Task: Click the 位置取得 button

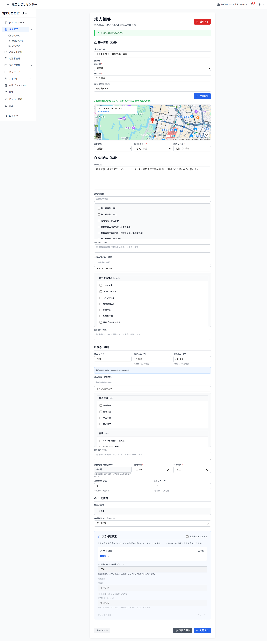Action: point(202,96)
